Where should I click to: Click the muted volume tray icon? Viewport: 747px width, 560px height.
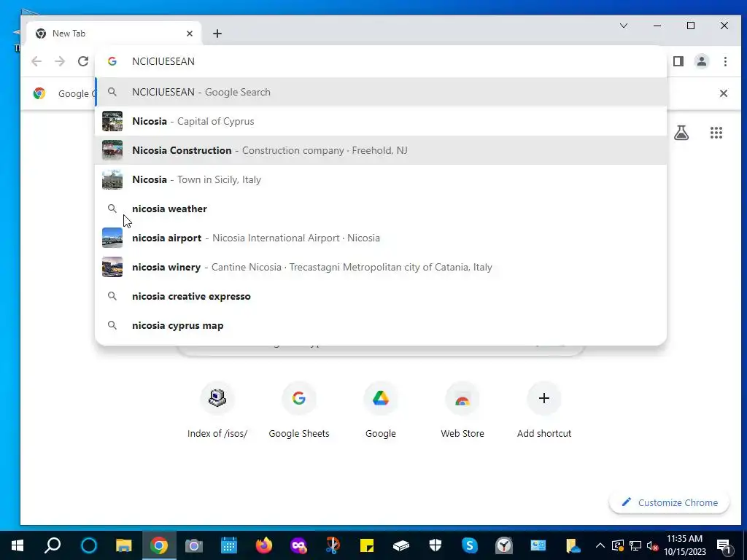652,545
